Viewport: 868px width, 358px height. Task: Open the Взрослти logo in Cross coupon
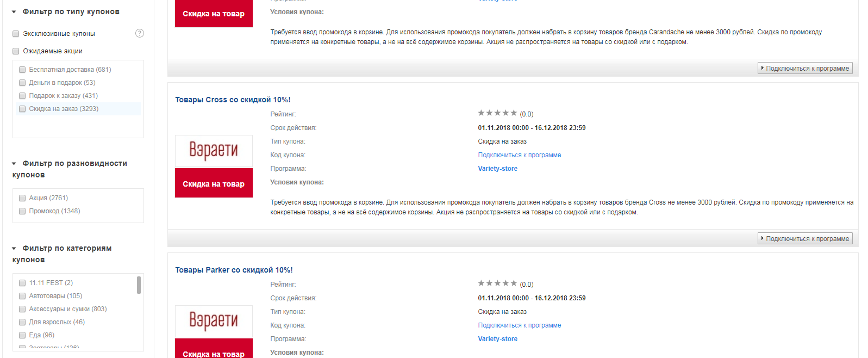pos(214,151)
